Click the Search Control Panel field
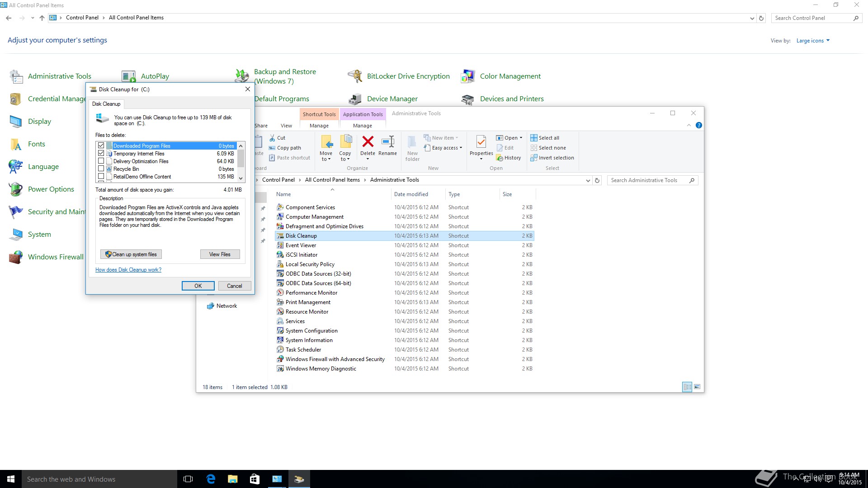This screenshot has width=868, height=488. 816,18
